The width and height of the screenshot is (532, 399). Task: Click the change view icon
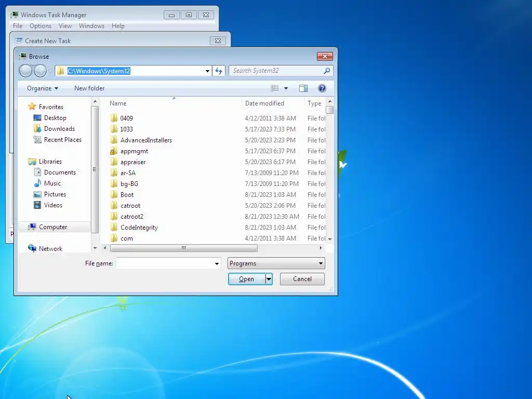pos(274,88)
